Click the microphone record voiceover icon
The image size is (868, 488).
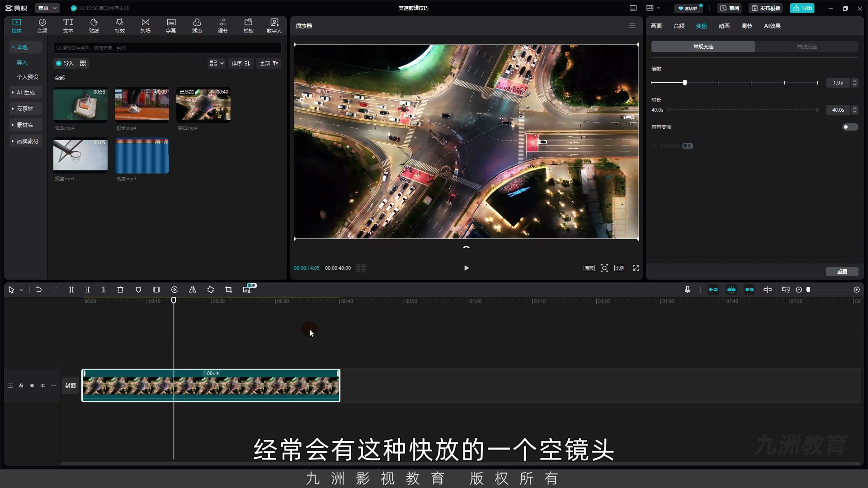[x=688, y=290]
